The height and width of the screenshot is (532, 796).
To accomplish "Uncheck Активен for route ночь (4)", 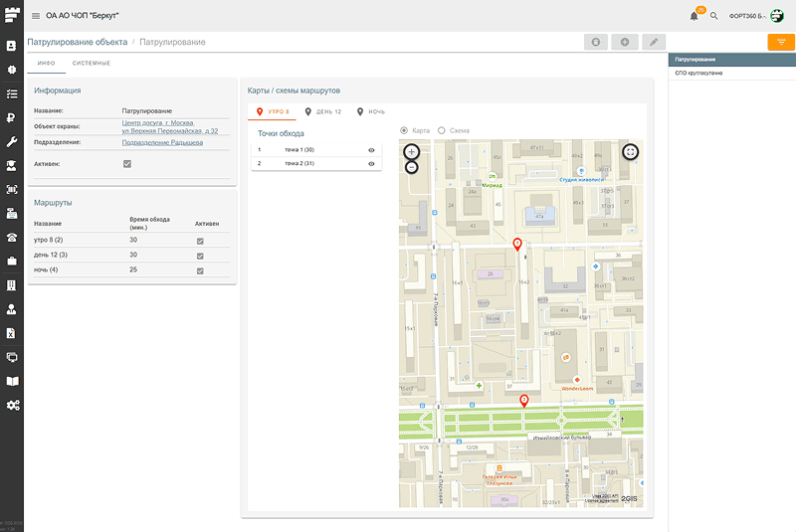I will 200,269.
